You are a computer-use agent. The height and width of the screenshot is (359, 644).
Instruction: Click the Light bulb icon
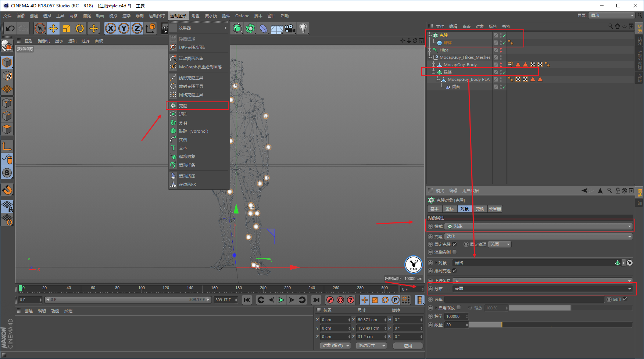point(303,28)
